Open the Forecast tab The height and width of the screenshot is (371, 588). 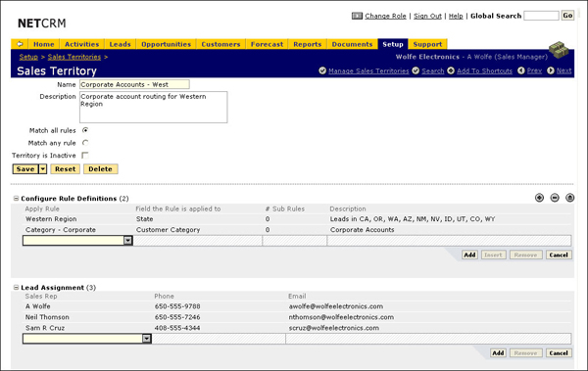[x=267, y=44]
